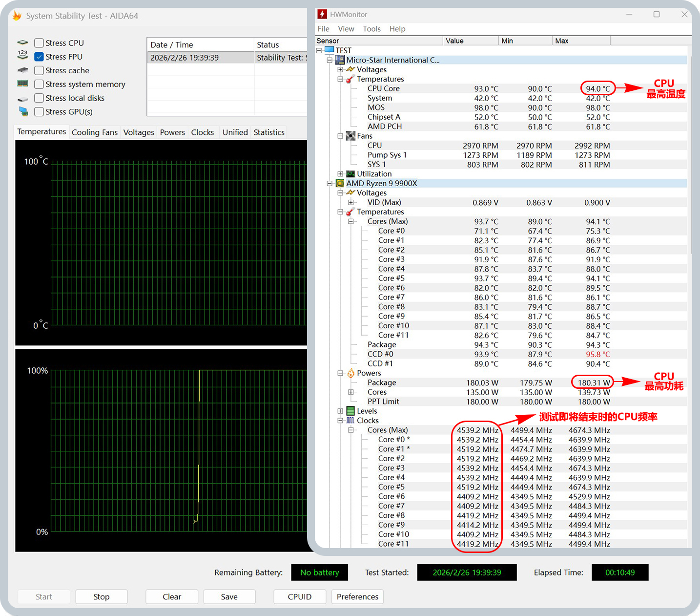Click the Powers flame icon in tree
The width and height of the screenshot is (700, 616).
[x=350, y=373]
